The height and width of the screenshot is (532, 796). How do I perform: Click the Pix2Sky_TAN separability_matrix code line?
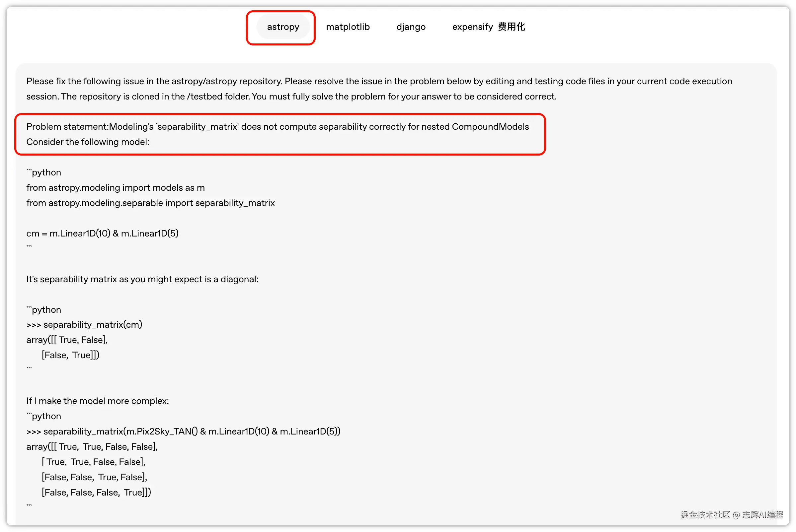tap(183, 432)
